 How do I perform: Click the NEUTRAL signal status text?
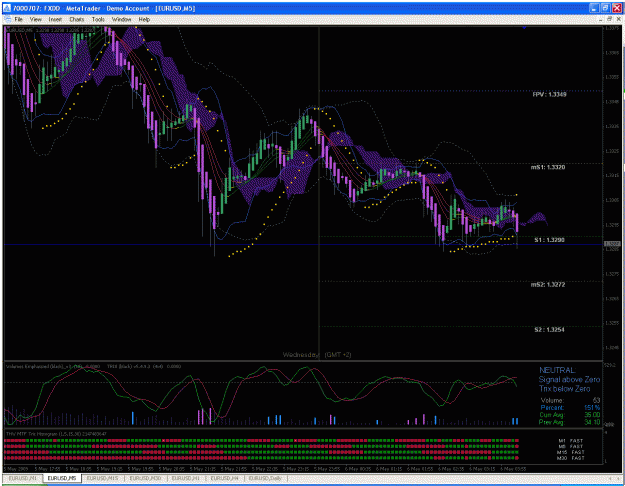(x=557, y=370)
